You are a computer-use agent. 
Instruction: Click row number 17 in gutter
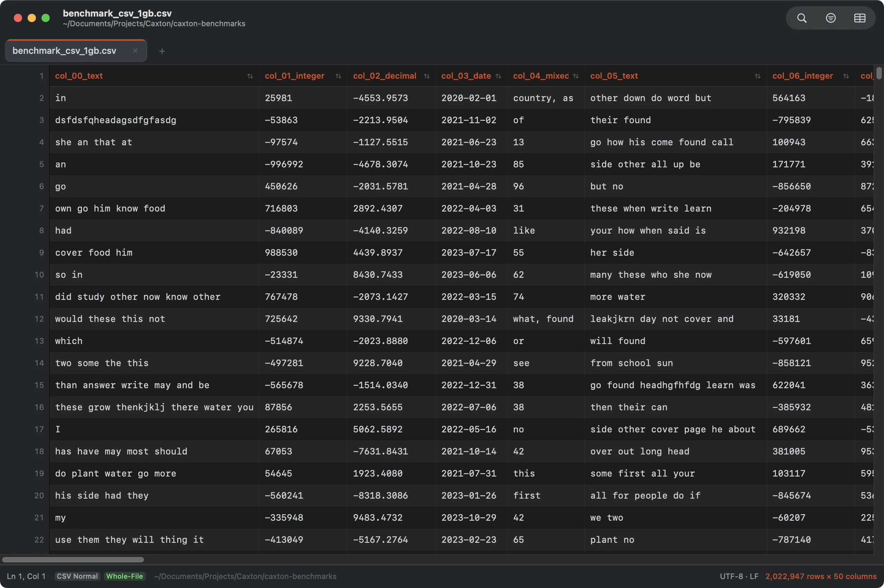[39, 429]
